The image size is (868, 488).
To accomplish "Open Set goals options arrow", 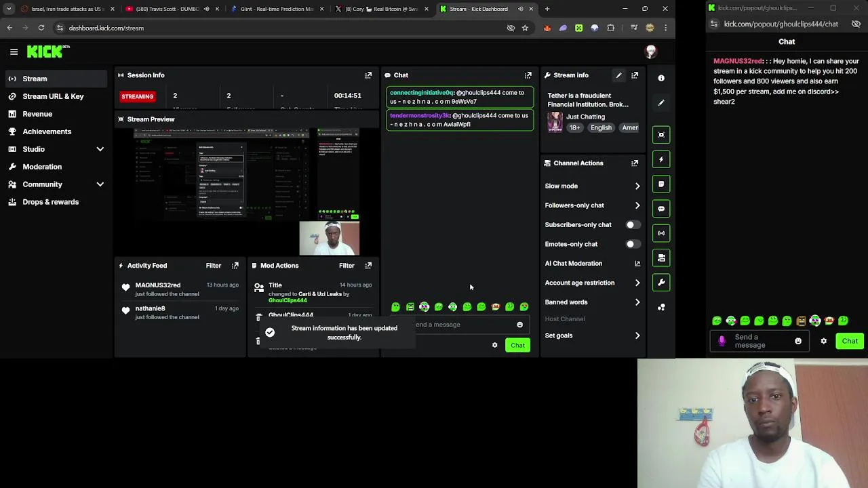I will pos(637,335).
